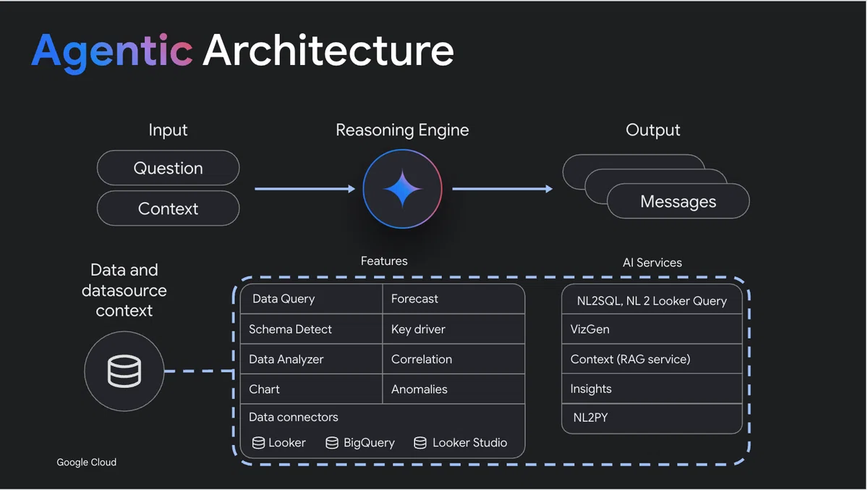Click the BigQuery connector database icon
This screenshot has width=868, height=490.
pyautogui.click(x=332, y=443)
